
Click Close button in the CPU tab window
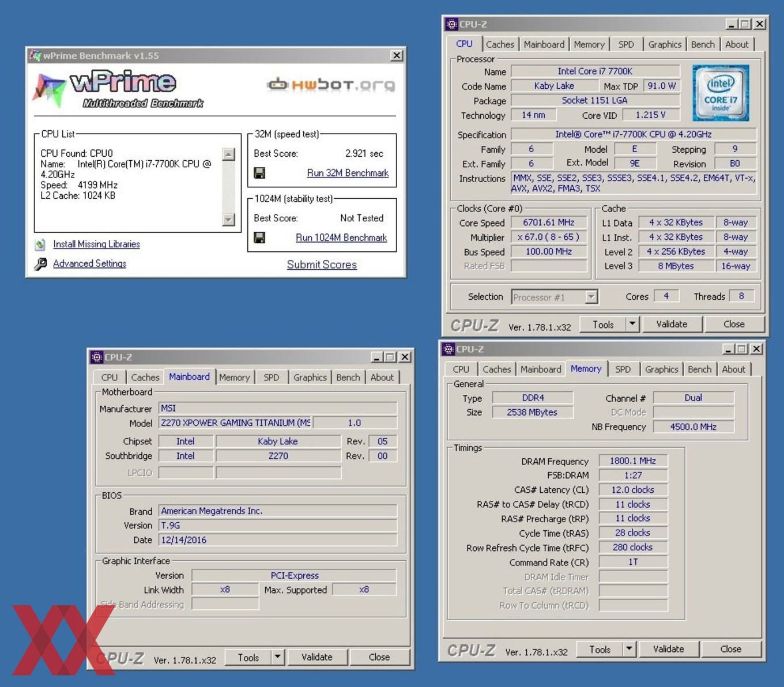(734, 324)
